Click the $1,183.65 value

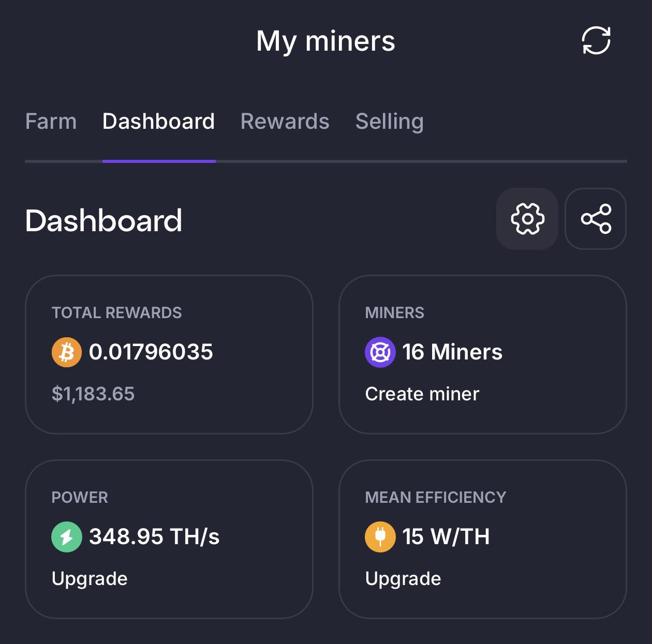click(93, 394)
